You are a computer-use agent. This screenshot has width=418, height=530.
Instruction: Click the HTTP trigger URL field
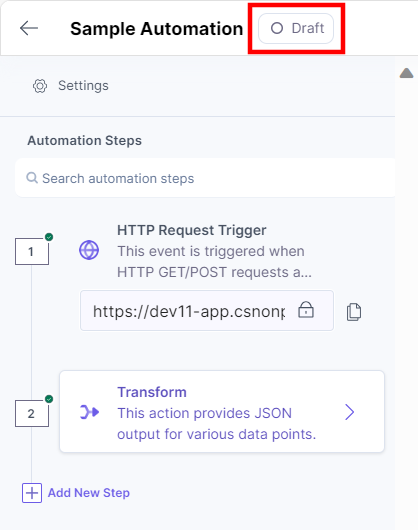207,310
